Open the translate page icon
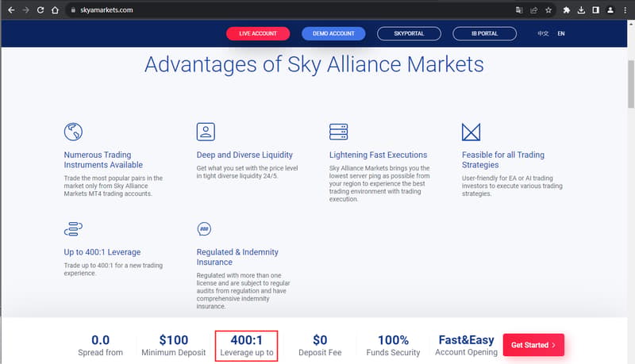Screen dimensions: 635x364 [519, 10]
